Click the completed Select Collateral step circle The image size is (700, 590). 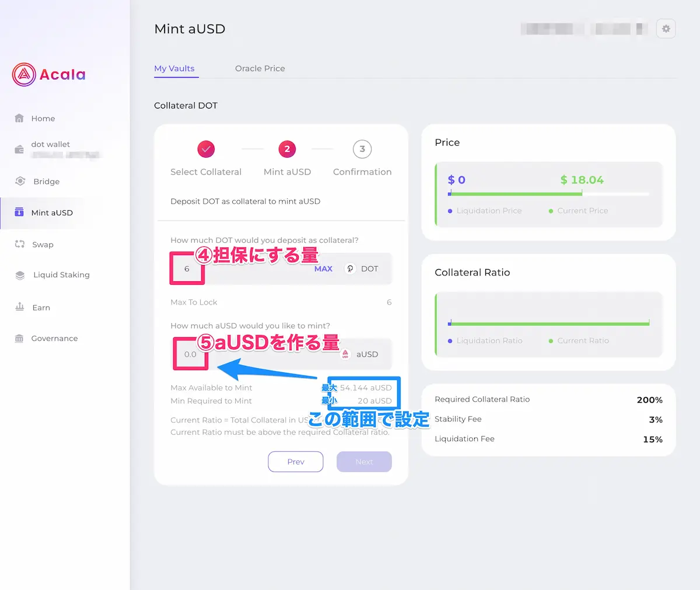[206, 149]
